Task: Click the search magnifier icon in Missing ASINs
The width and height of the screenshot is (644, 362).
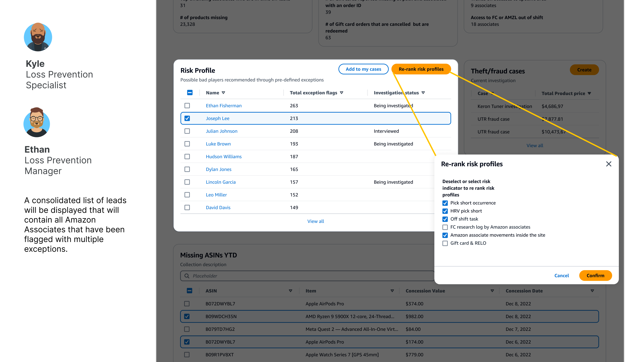Action: pyautogui.click(x=187, y=276)
